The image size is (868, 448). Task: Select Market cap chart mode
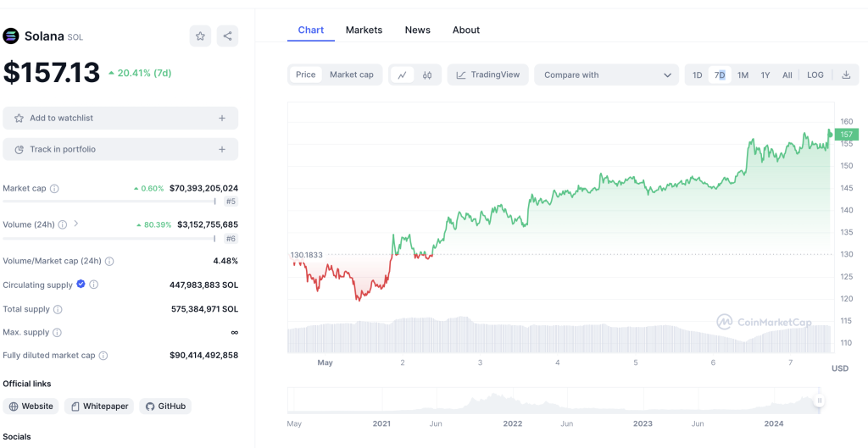click(352, 75)
